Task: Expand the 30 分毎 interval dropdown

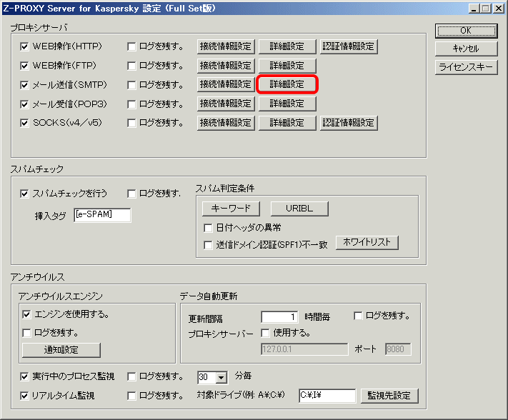Action: [x=221, y=377]
